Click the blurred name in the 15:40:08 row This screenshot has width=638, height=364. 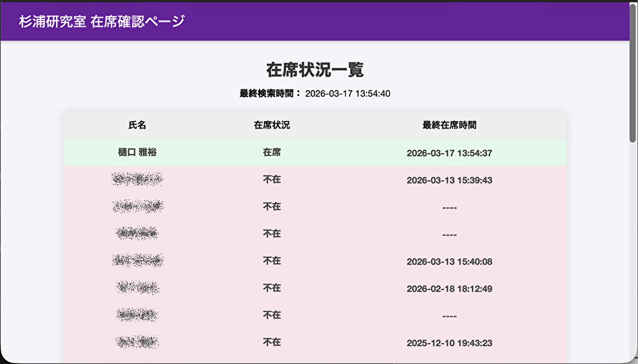(x=137, y=261)
